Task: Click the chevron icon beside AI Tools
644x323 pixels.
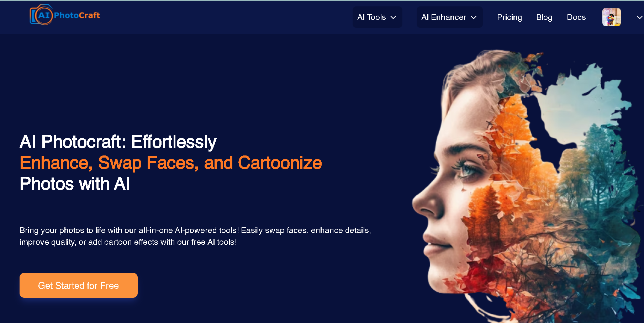Action: click(393, 17)
